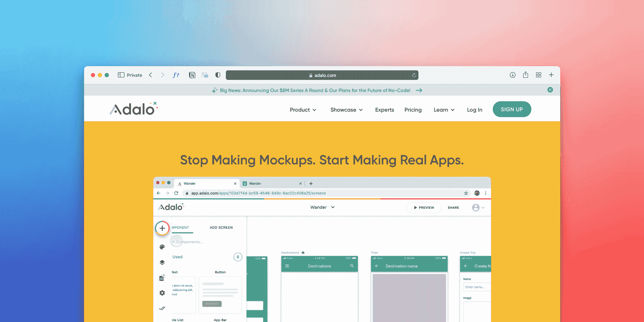Go forward with Safari forward arrow

163,75
